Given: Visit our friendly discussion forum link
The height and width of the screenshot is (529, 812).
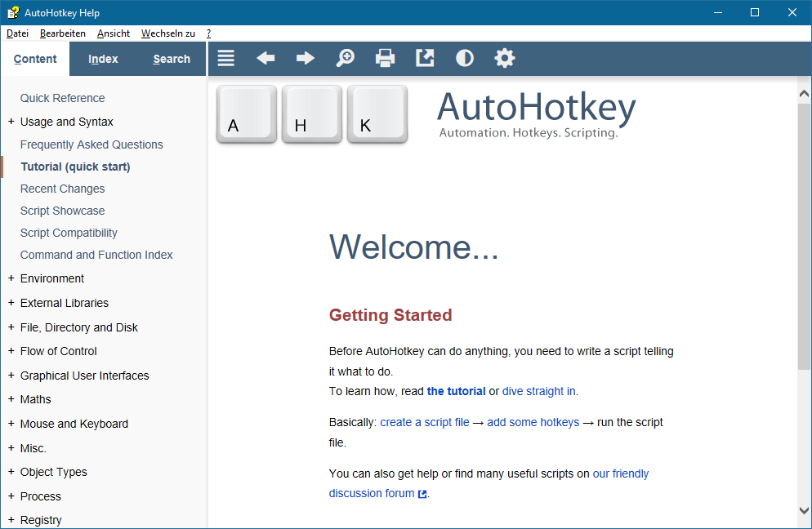Looking at the screenshot, I should point(620,473).
